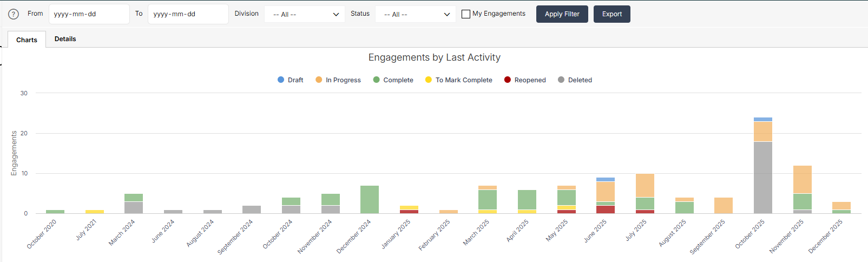The image size is (868, 262).
Task: Click the orange In Progress segment of November 2025
Action: coord(803,180)
